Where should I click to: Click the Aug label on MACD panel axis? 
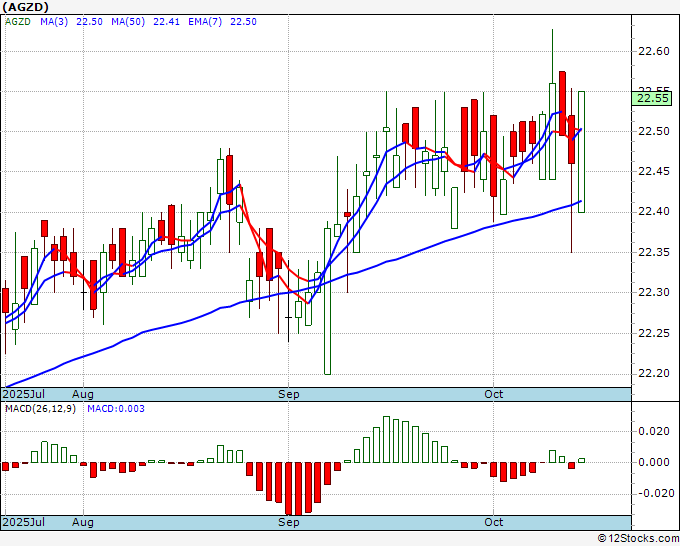83,522
